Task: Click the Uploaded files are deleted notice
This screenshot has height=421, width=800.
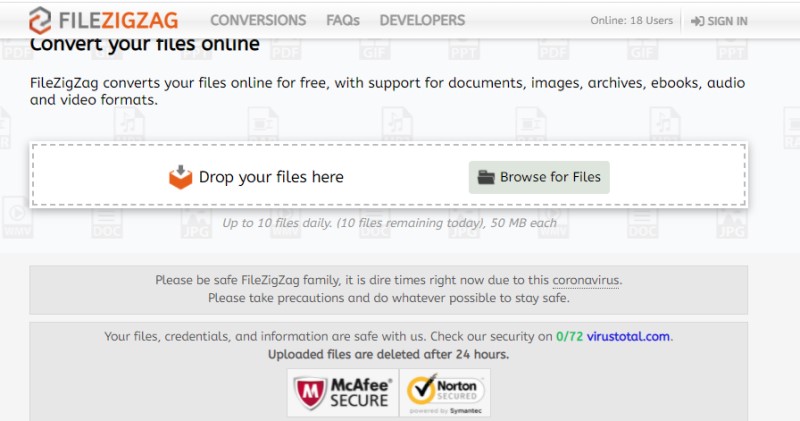Action: 388,354
